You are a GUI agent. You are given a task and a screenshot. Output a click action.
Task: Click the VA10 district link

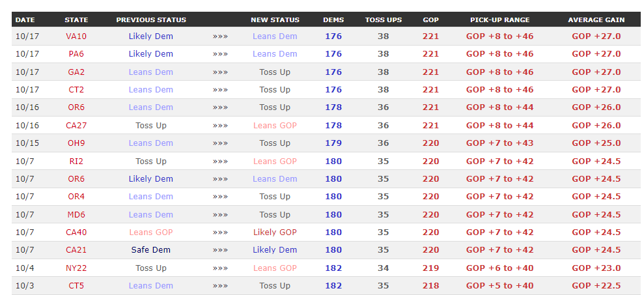pyautogui.click(x=76, y=36)
